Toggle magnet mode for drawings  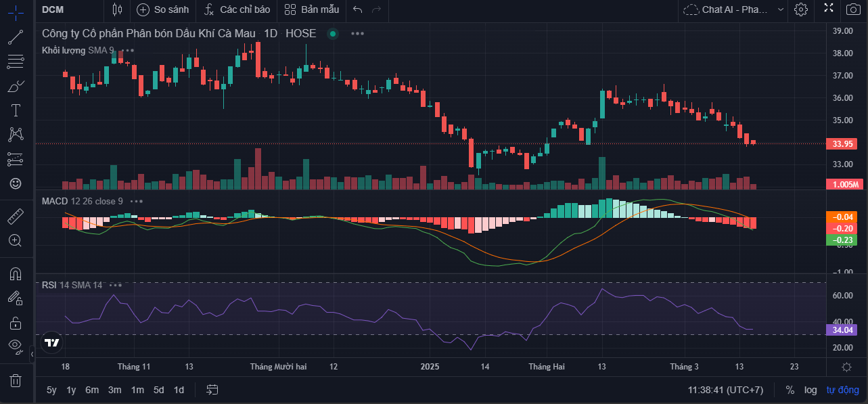[15, 274]
